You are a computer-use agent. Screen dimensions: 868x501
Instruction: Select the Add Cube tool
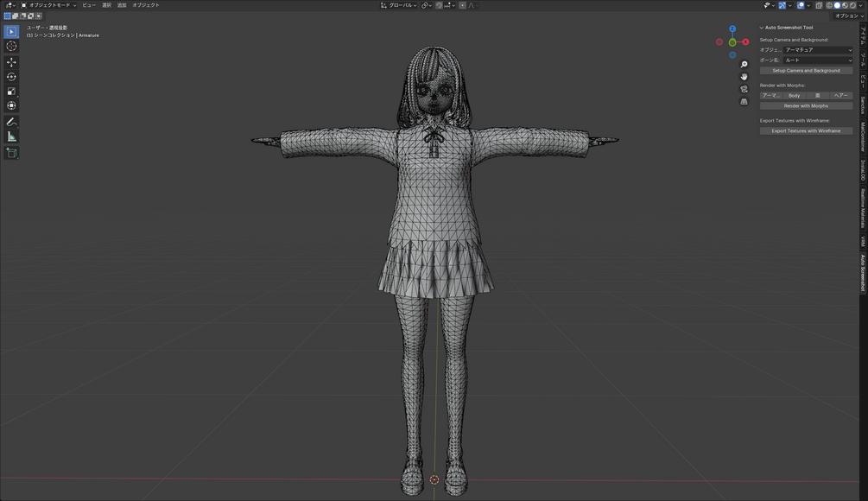(11, 152)
